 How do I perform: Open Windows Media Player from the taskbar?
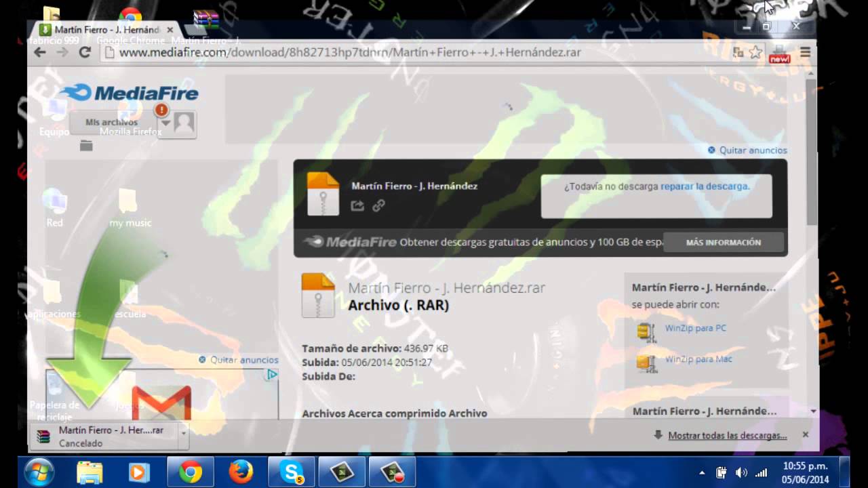coord(139,472)
